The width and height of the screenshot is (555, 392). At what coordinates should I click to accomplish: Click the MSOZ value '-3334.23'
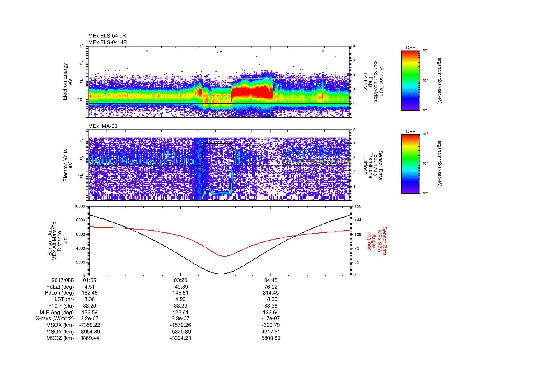[180, 338]
